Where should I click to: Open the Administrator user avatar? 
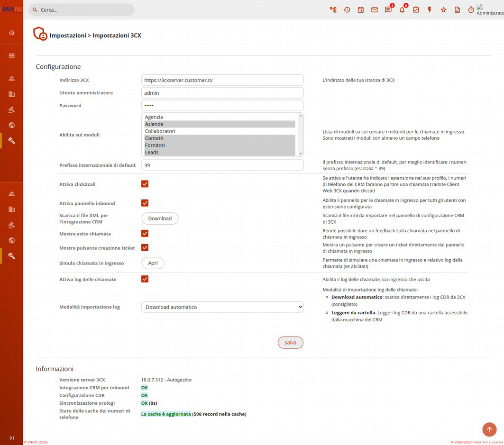click(x=490, y=9)
